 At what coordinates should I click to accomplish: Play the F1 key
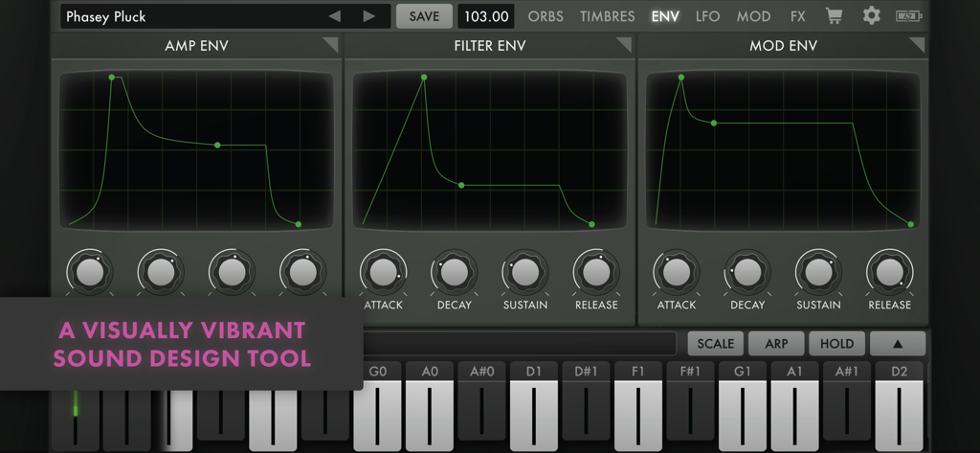(x=638, y=407)
